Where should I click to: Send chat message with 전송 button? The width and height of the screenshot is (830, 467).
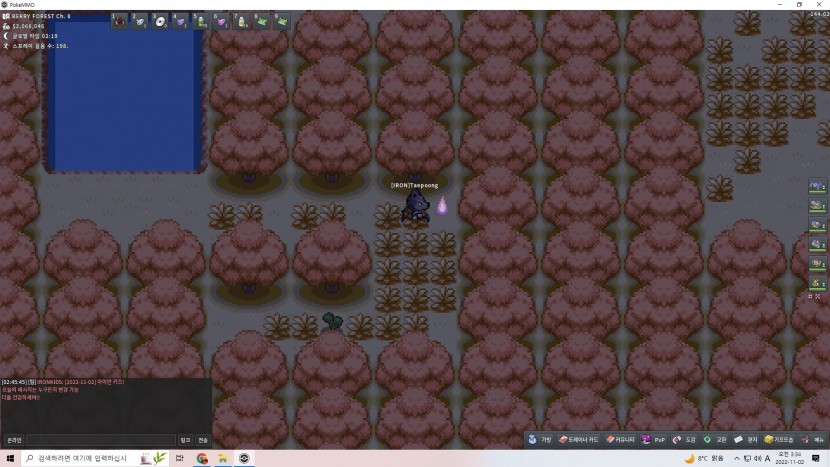click(203, 440)
